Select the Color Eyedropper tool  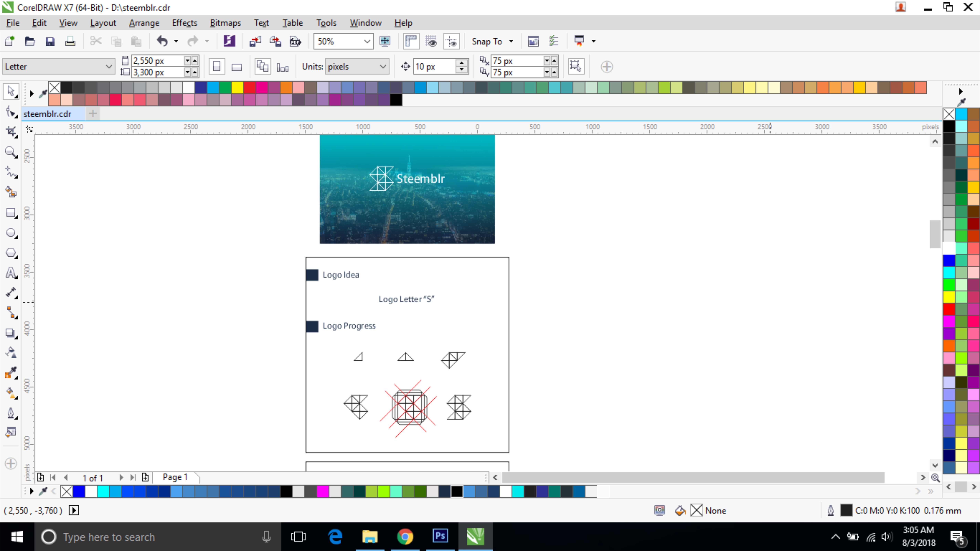pyautogui.click(x=11, y=373)
